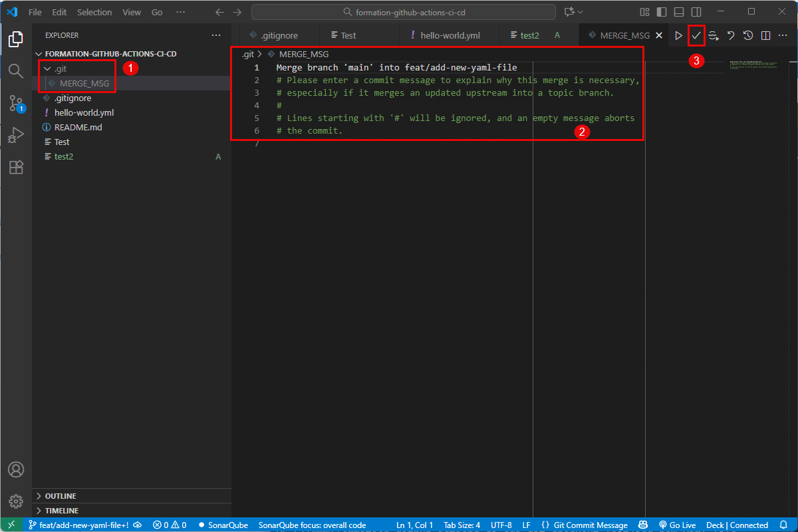
Task: Toggle the primary sidebar layout button
Action: point(661,12)
